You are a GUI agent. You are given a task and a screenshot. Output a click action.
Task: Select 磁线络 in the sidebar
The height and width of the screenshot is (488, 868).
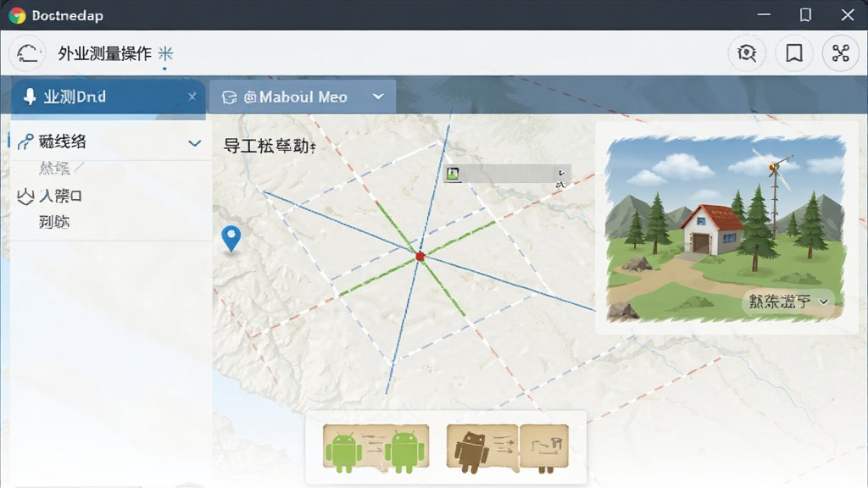62,141
